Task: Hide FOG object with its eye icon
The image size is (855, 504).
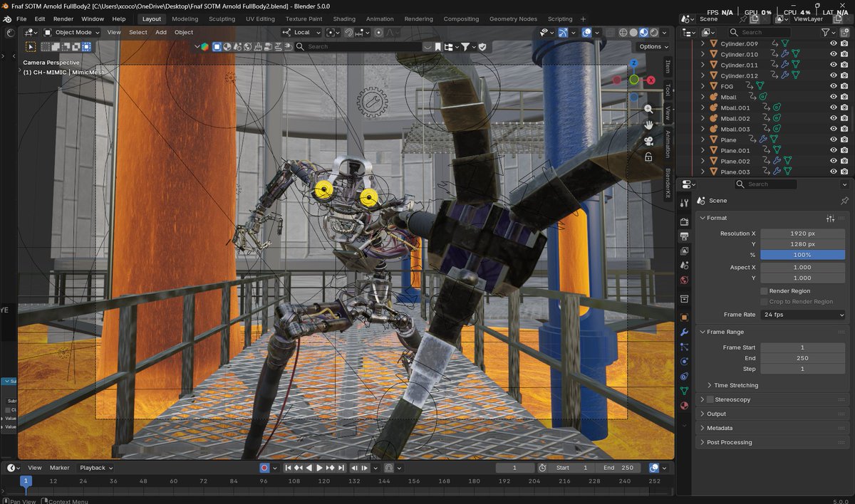Action: pyautogui.click(x=834, y=86)
